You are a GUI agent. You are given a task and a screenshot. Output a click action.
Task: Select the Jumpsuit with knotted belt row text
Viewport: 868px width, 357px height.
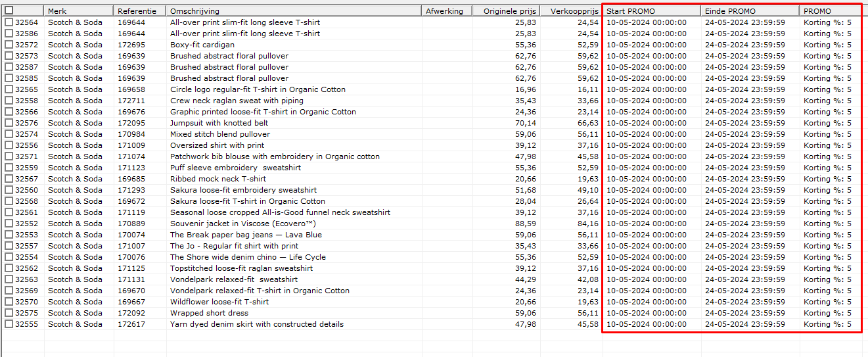(x=219, y=123)
